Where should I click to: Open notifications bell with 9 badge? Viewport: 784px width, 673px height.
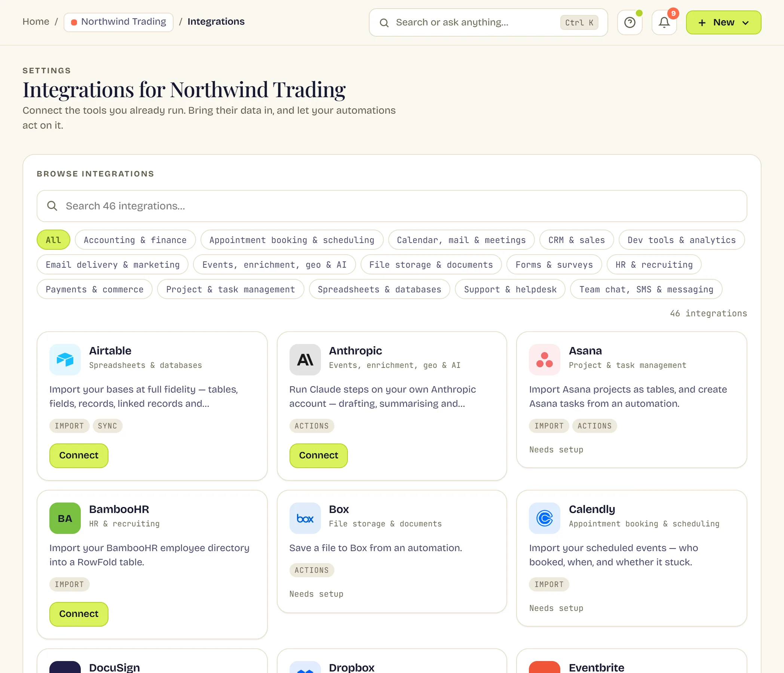[664, 22]
